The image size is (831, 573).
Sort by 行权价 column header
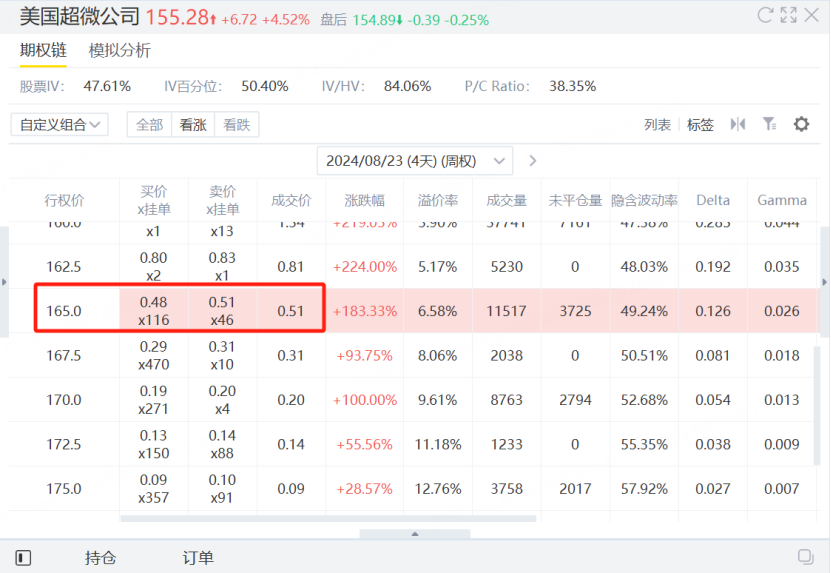tap(64, 200)
